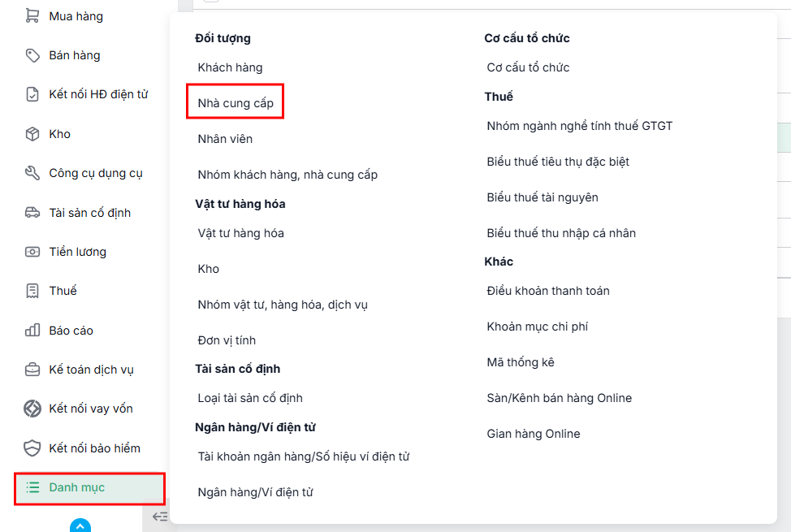The image size is (791, 532).
Task: Choose Sàn/Kênh bán hàng Online
Action: [x=559, y=398]
